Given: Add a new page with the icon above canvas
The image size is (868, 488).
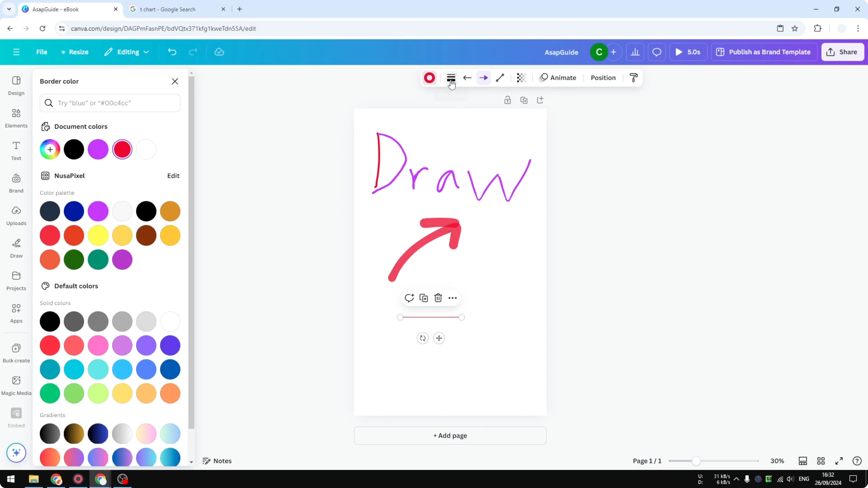Looking at the screenshot, I should [540, 100].
